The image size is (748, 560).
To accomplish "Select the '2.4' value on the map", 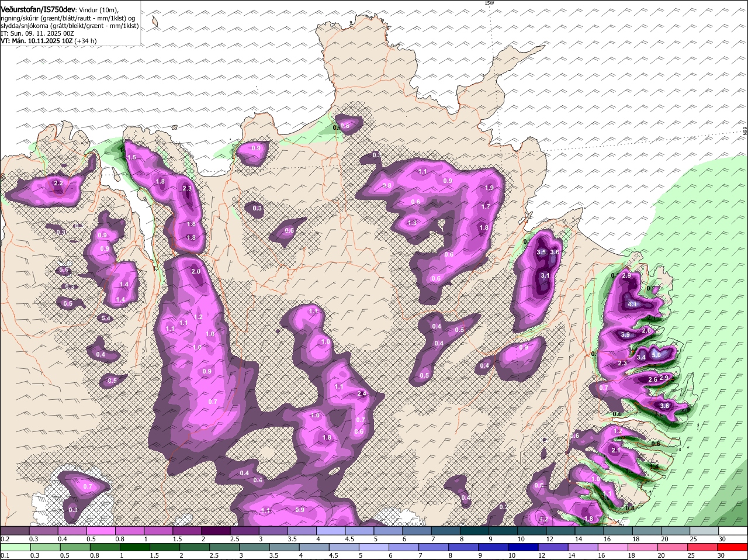I will pos(361,393).
